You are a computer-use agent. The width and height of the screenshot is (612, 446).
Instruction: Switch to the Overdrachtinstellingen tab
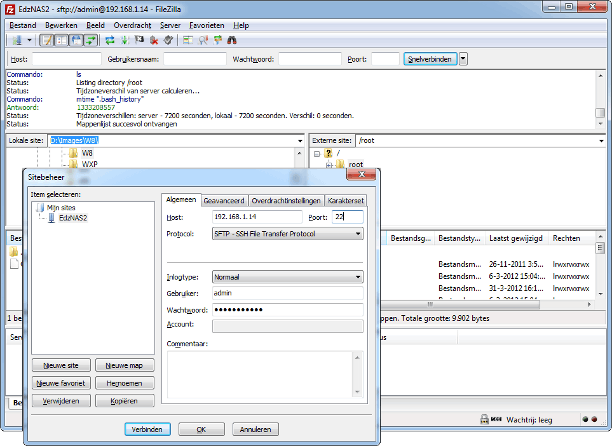tap(286, 201)
